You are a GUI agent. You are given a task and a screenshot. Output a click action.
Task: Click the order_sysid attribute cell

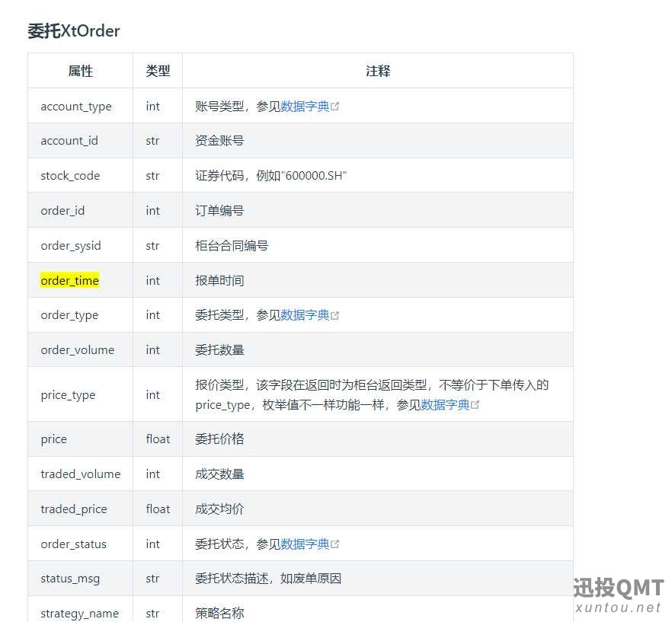point(71,246)
